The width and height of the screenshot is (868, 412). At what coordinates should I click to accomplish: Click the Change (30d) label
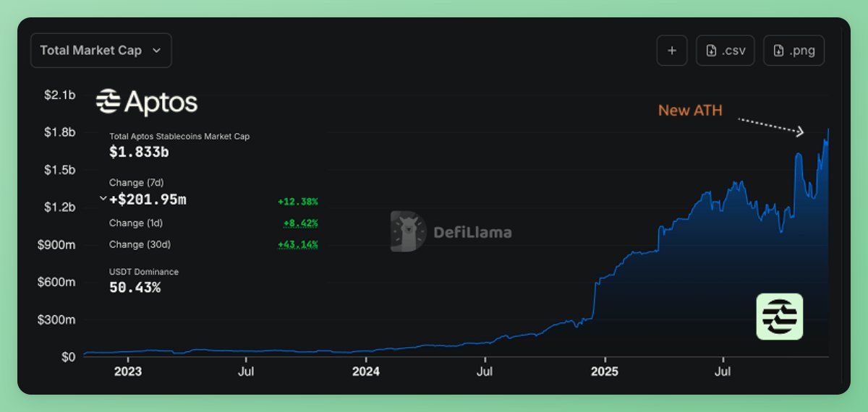click(x=140, y=244)
